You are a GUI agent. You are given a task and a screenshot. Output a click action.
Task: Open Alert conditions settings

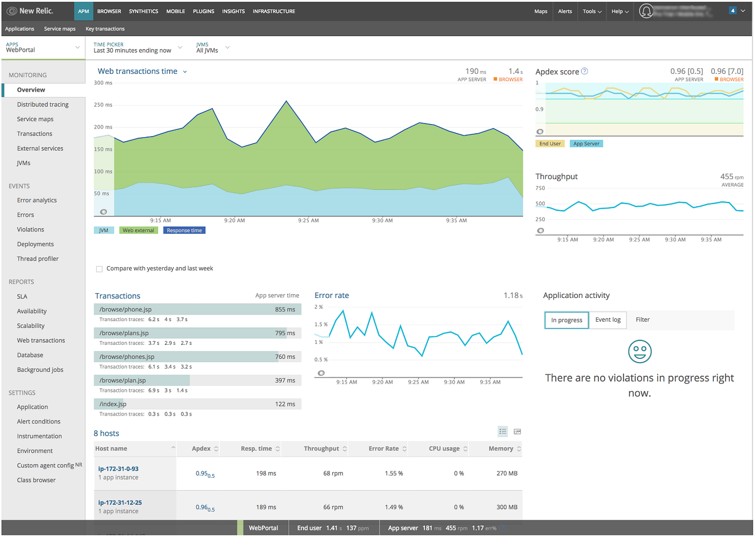[x=39, y=422]
